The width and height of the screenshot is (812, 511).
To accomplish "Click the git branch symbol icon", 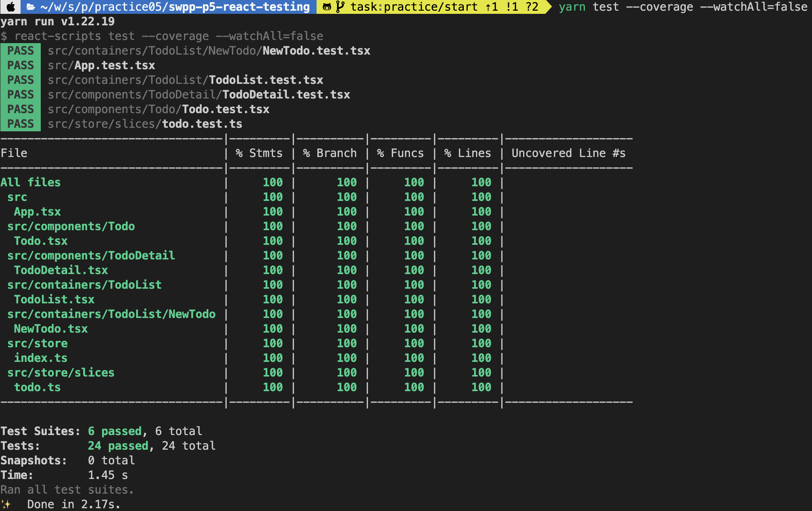I will point(340,7).
